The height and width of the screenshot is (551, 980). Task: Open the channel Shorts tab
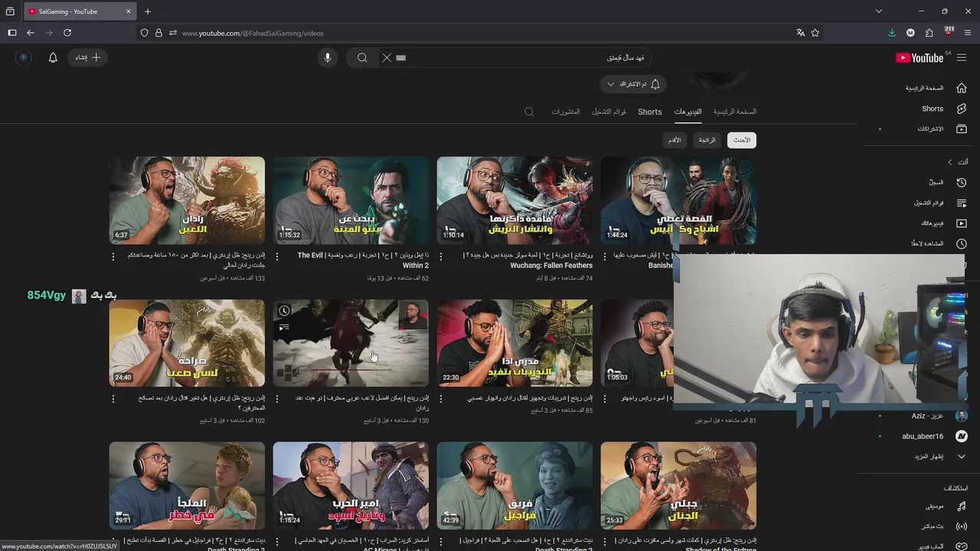(x=650, y=112)
